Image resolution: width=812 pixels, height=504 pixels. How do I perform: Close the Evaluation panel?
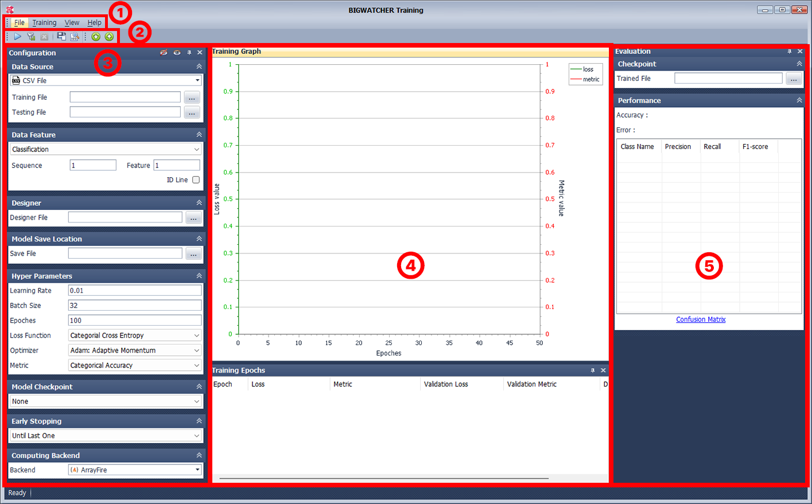[x=800, y=52]
